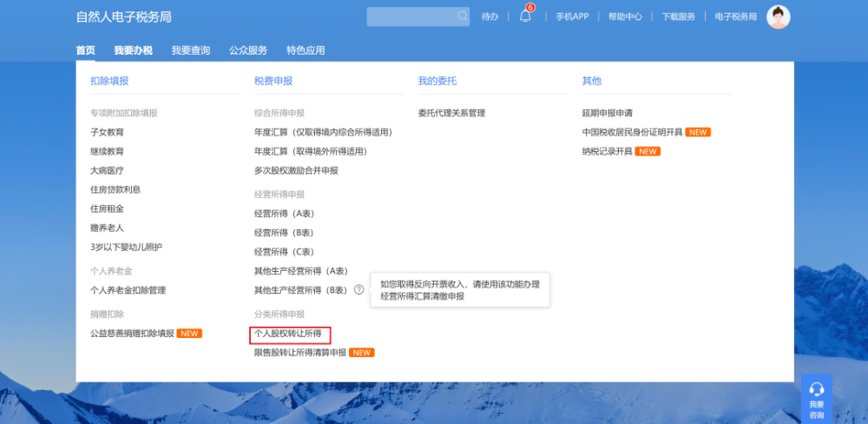Click the question mark help icon beside 其他生产经营所得（B表）
The width and height of the screenshot is (868, 424).
click(358, 289)
